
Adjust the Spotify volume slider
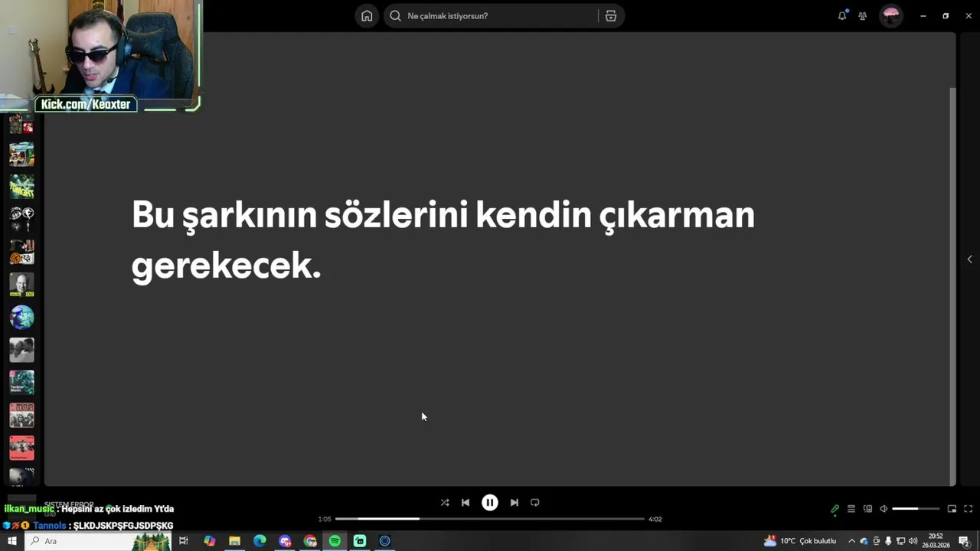(916, 509)
